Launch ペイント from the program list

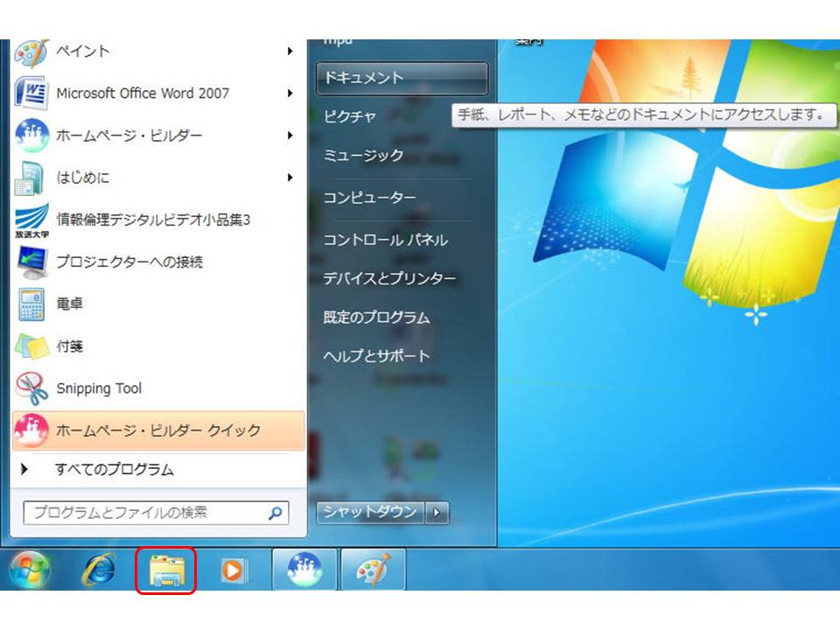point(83,51)
